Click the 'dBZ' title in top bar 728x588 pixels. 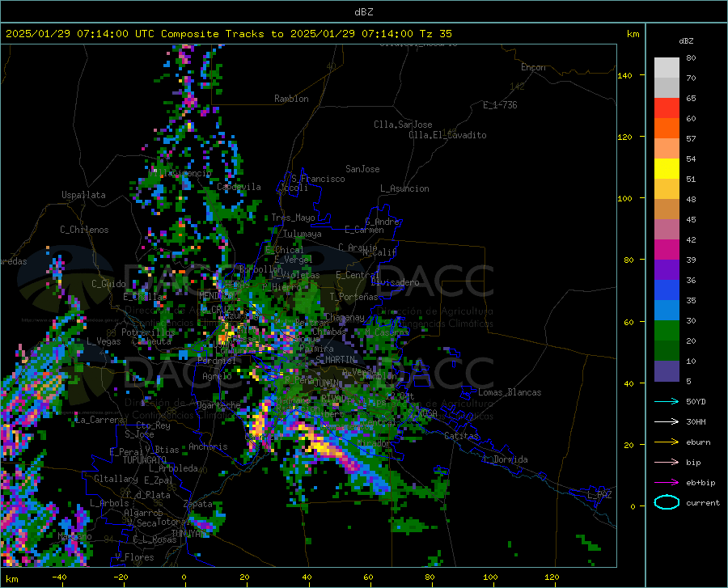[363, 12]
